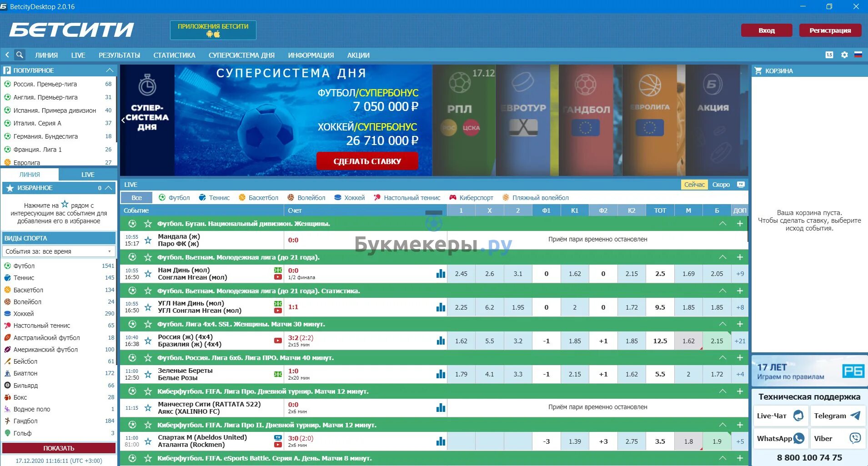
Task: Click soccer ball icon of Вьетнам Молодежная лига header
Action: pos(132,257)
